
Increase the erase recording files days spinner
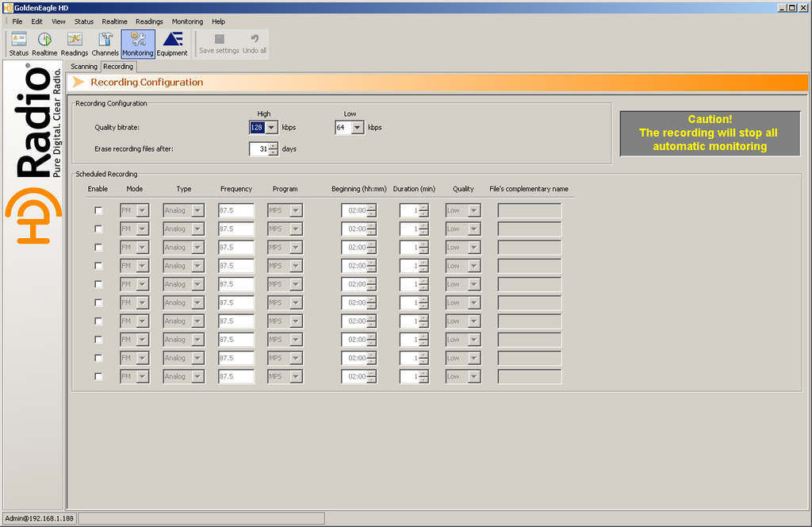pos(274,145)
